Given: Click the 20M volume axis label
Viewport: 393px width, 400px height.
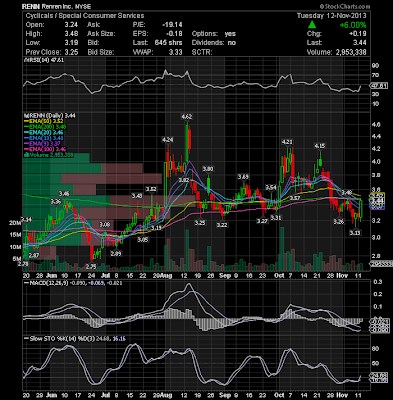Looking at the screenshot, I should coord(15,223).
